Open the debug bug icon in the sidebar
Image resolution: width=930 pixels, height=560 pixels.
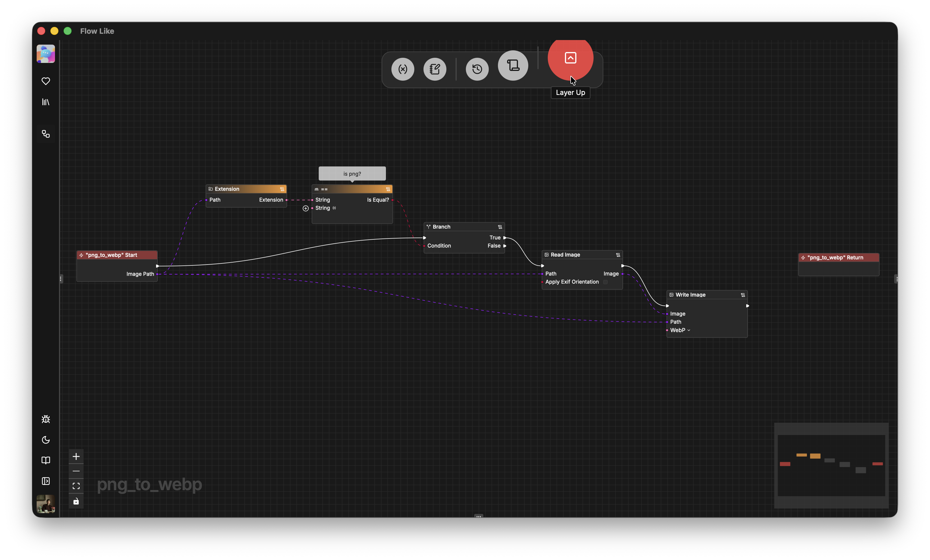46,419
